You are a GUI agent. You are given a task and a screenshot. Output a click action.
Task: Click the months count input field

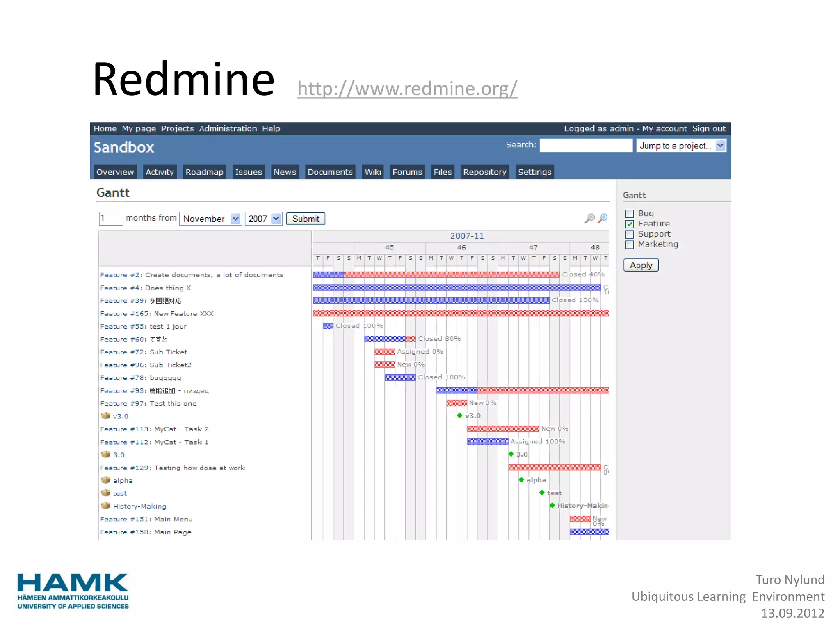[x=111, y=219]
